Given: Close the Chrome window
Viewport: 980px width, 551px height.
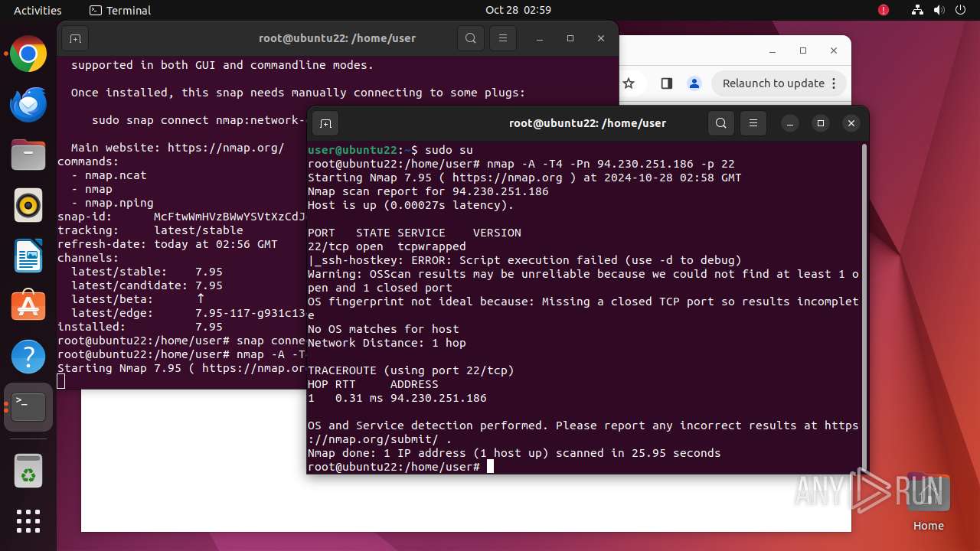Looking at the screenshot, I should (x=834, y=51).
